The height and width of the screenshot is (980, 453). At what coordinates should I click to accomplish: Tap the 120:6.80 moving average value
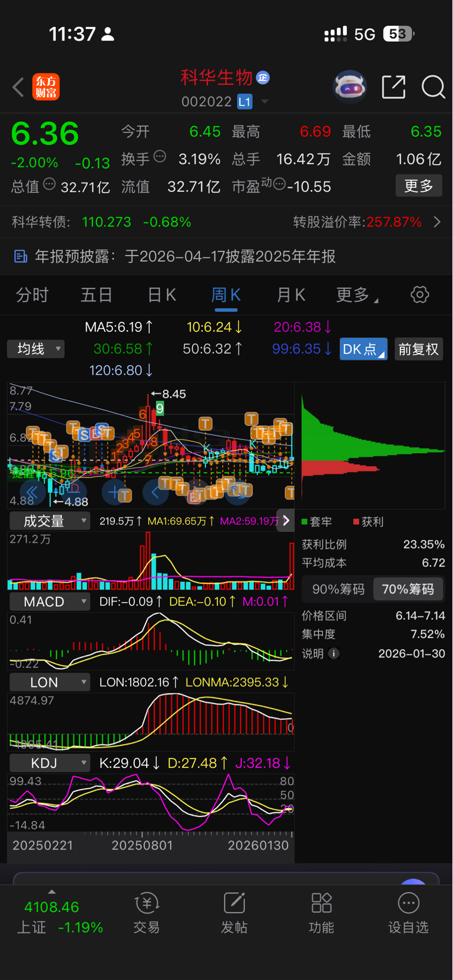click(121, 370)
